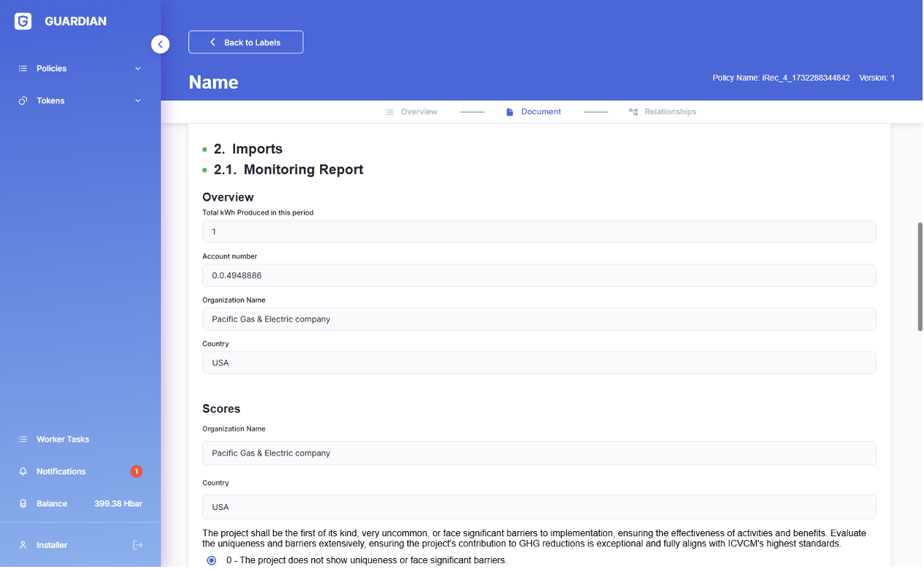The image size is (924, 569).
Task: Open the Relationships step tab
Action: point(662,112)
